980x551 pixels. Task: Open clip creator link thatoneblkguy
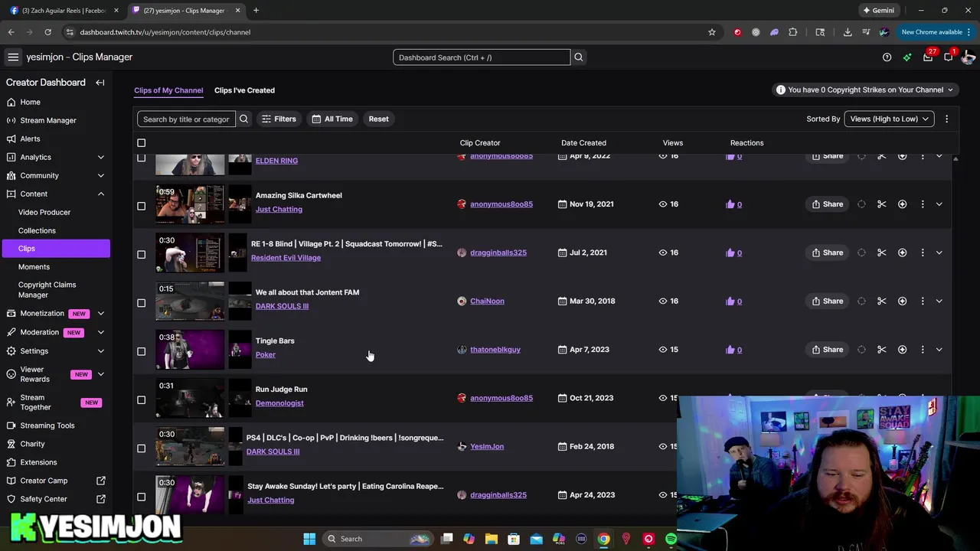point(495,350)
